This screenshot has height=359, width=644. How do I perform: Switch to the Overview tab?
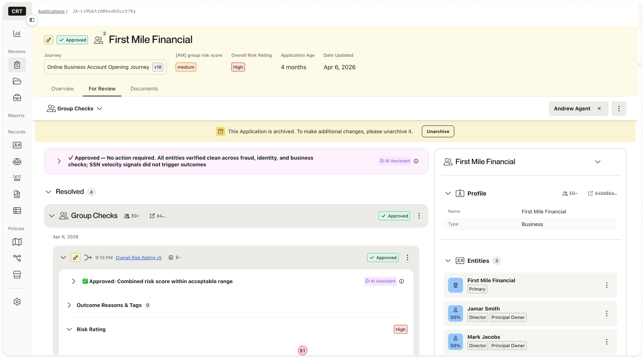coord(62,89)
